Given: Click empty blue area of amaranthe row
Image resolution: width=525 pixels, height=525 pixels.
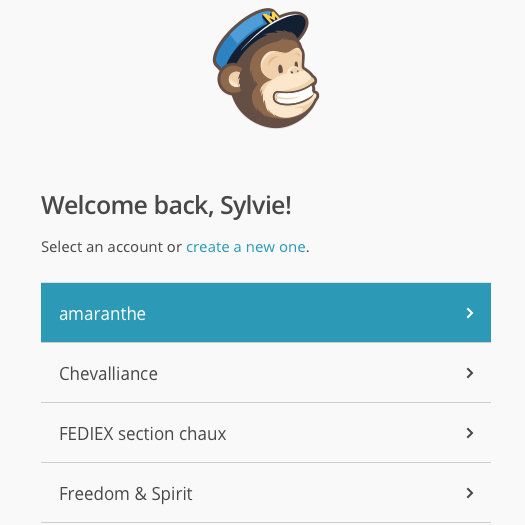Looking at the screenshot, I should (301, 313).
